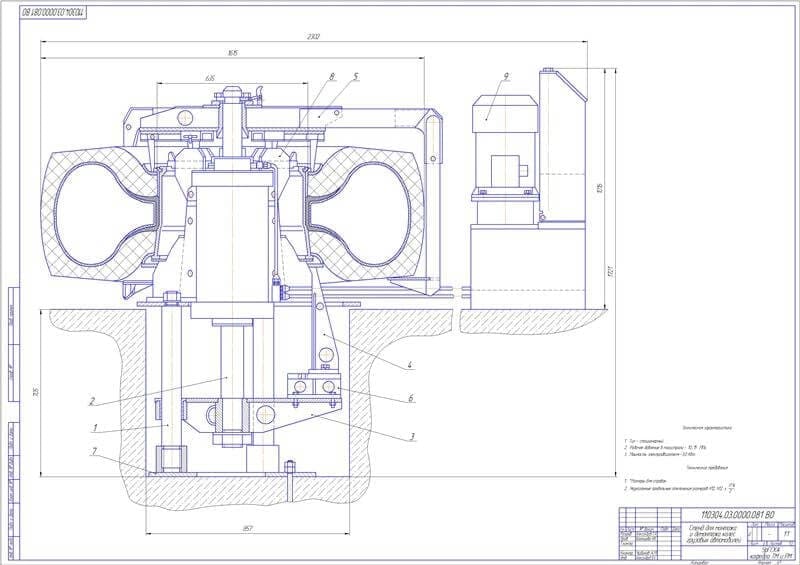Click callout number 2 label

[92, 401]
